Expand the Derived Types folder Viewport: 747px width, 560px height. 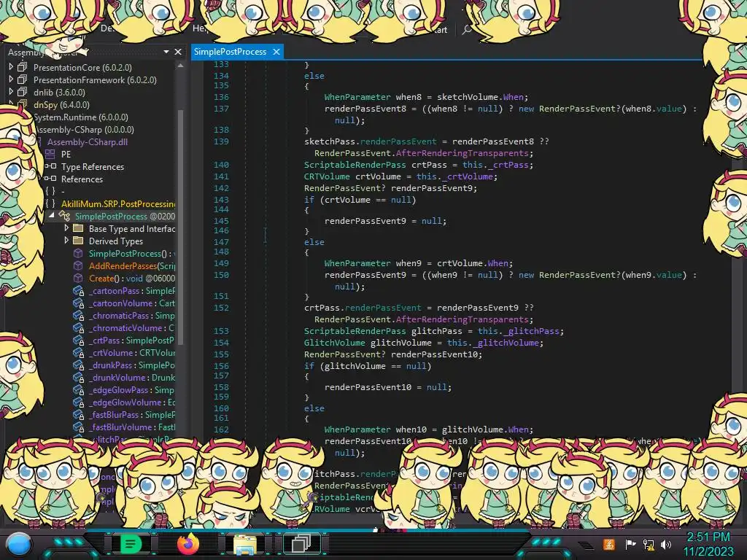tap(66, 241)
